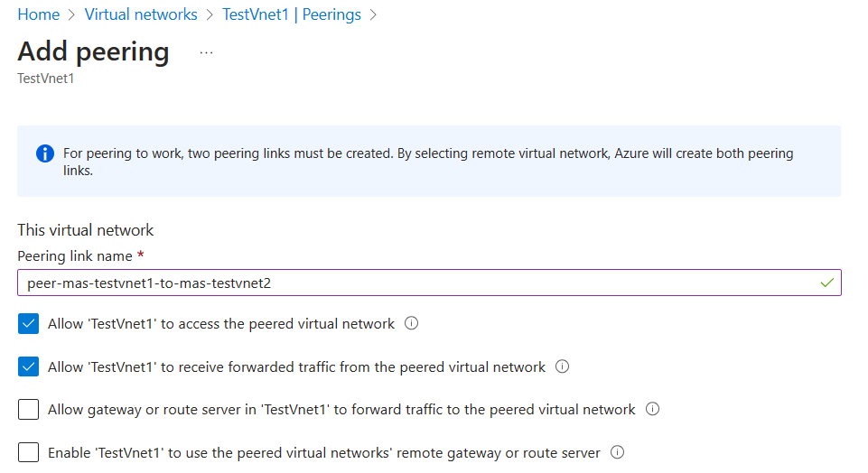Open the ellipsis menu beside Add peering

pos(206,52)
